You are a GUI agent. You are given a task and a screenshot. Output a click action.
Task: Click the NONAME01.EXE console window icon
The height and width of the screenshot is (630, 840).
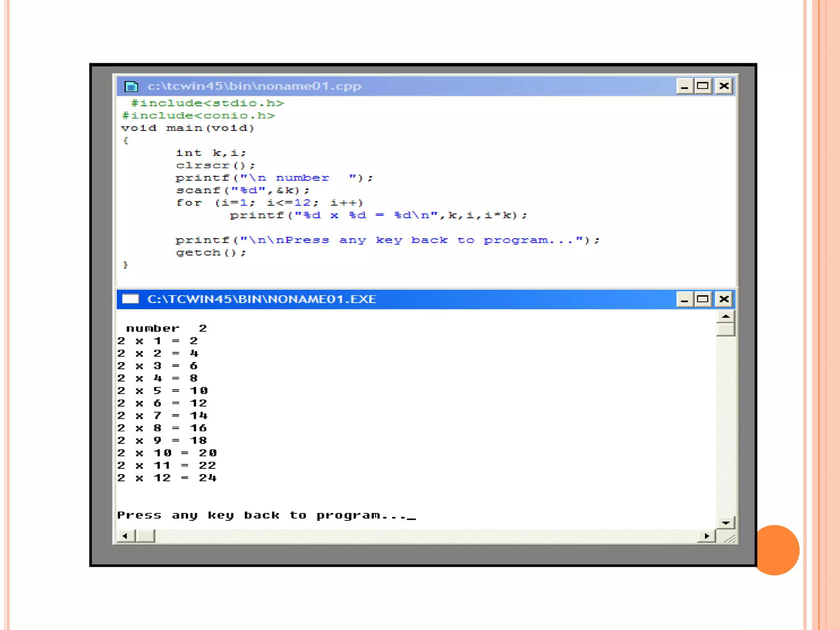pyautogui.click(x=130, y=299)
